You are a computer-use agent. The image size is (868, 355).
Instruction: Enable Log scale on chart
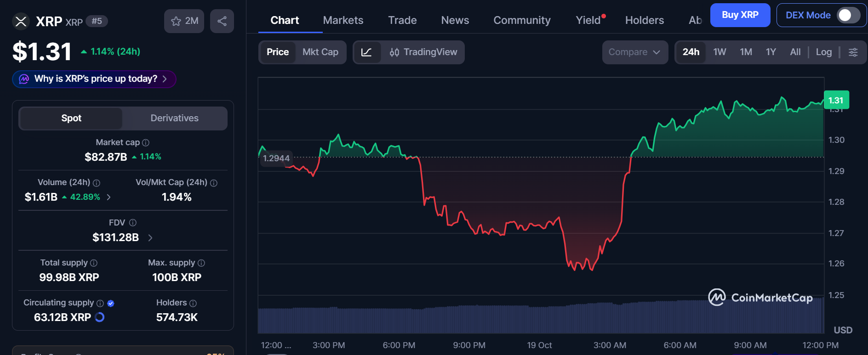[x=824, y=52]
